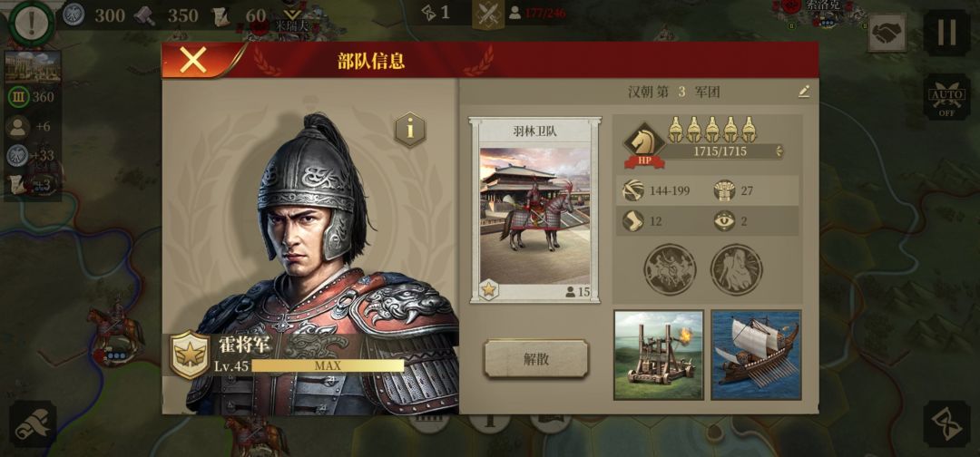Click the cavalry charge skill medallion
This screenshot has height=457, width=980.
click(x=670, y=269)
